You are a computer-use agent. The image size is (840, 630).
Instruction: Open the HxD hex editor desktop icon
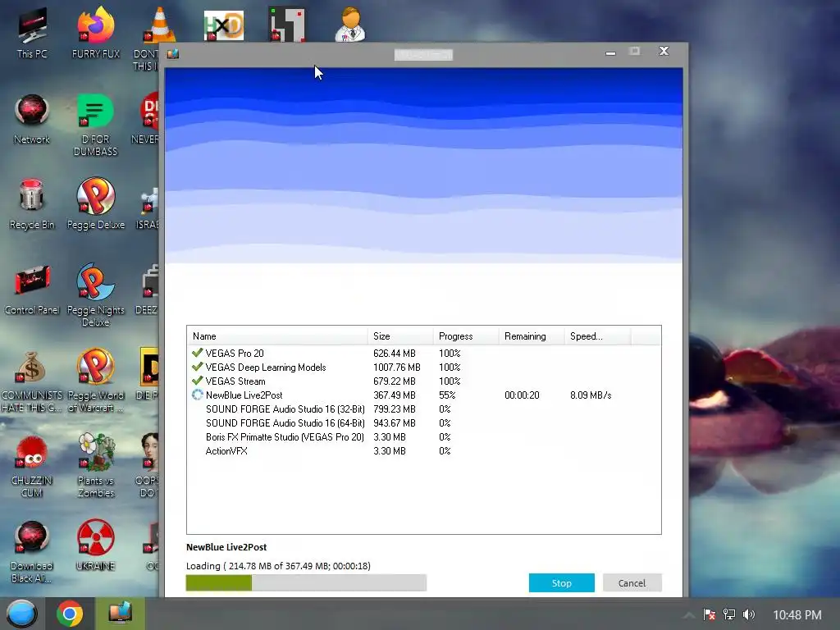(224, 25)
